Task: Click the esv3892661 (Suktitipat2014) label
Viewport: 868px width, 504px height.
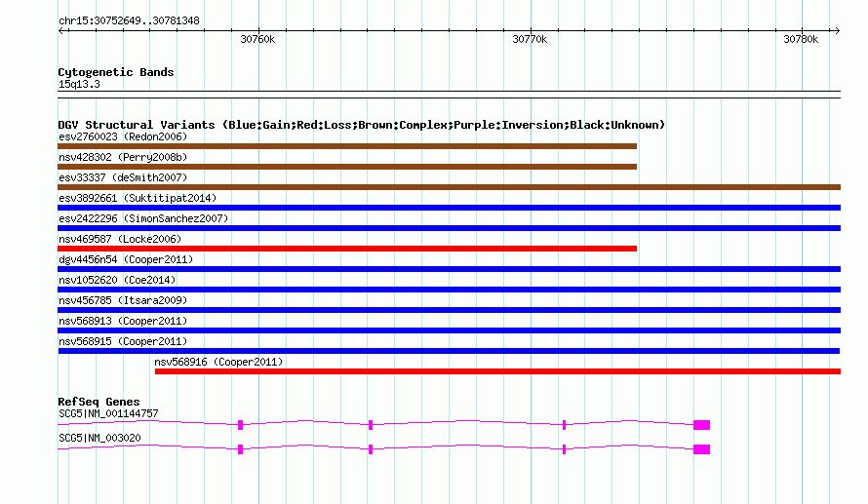Action: coord(138,198)
